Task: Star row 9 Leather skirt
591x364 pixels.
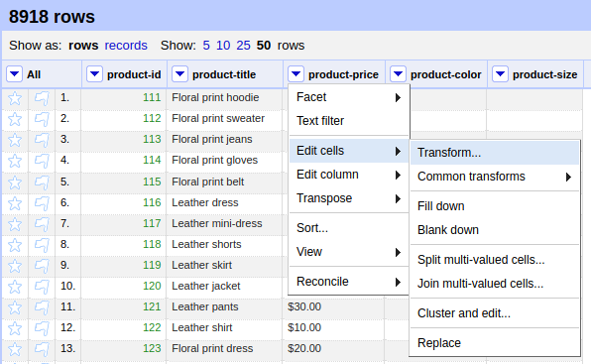Action: (15, 266)
